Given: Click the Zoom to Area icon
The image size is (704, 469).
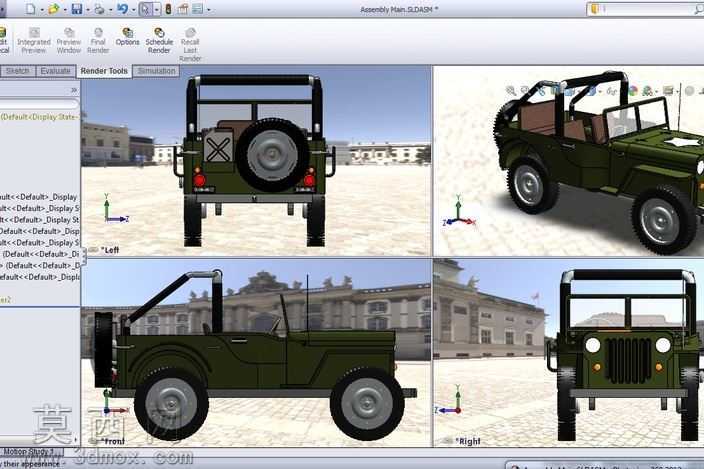Looking at the screenshot, I should tap(524, 91).
